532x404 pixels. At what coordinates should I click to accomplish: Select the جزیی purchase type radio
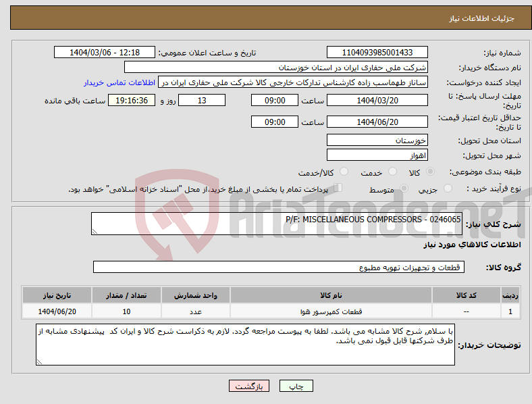(x=448, y=188)
